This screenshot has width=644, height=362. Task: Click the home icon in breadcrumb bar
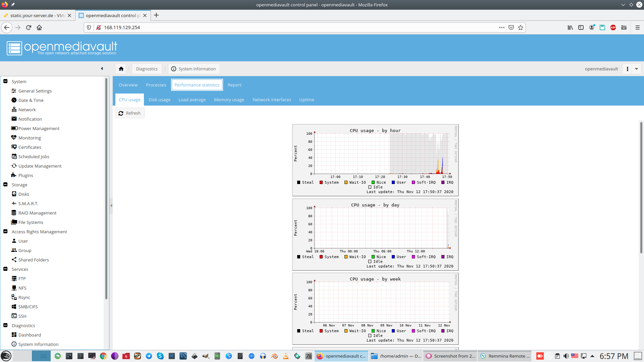pyautogui.click(x=121, y=69)
